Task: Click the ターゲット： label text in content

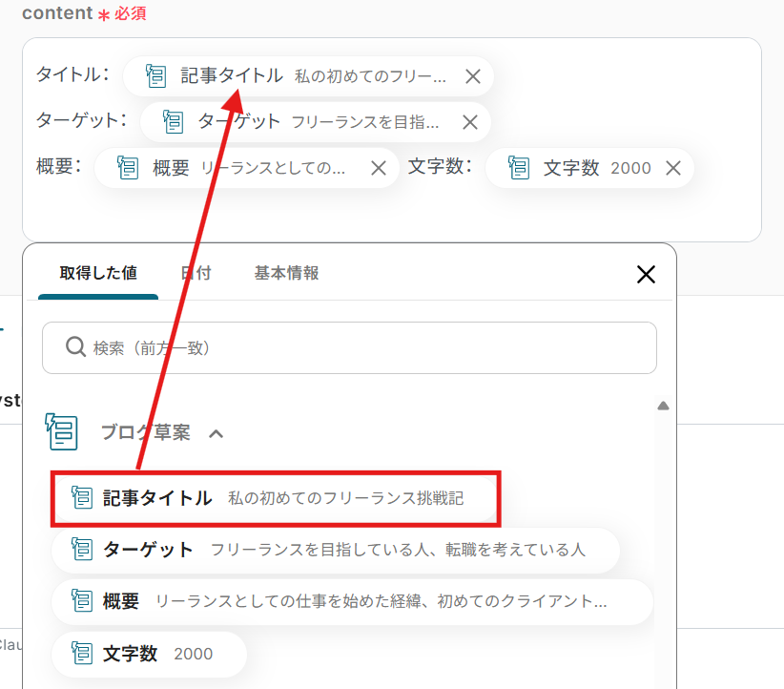Action: point(81,120)
